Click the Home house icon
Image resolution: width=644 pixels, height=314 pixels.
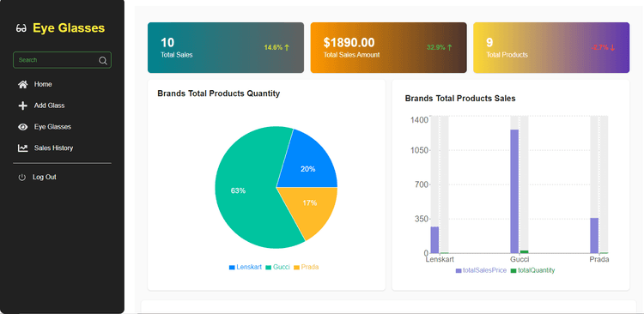23,84
